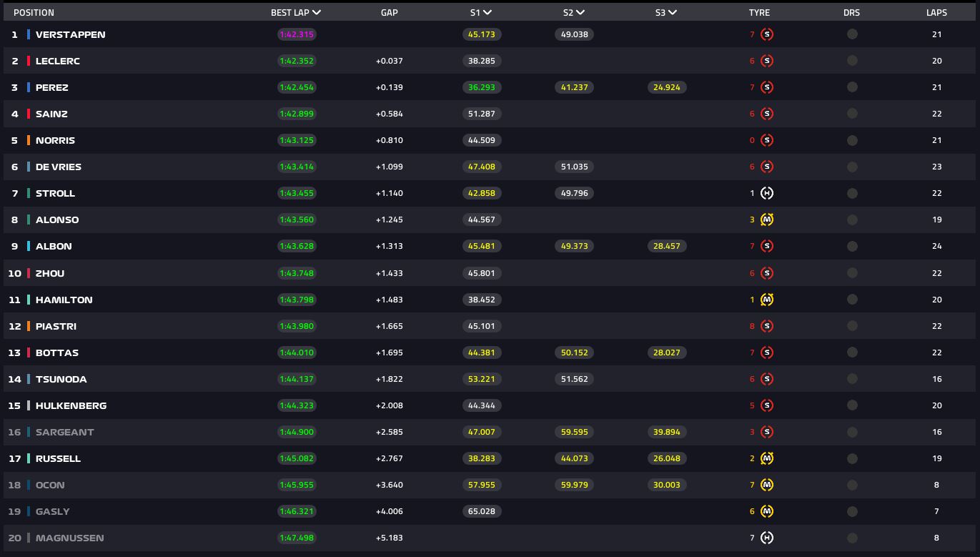This screenshot has width=980, height=557.
Task: Select driver ALONSO name
Action: click(57, 220)
